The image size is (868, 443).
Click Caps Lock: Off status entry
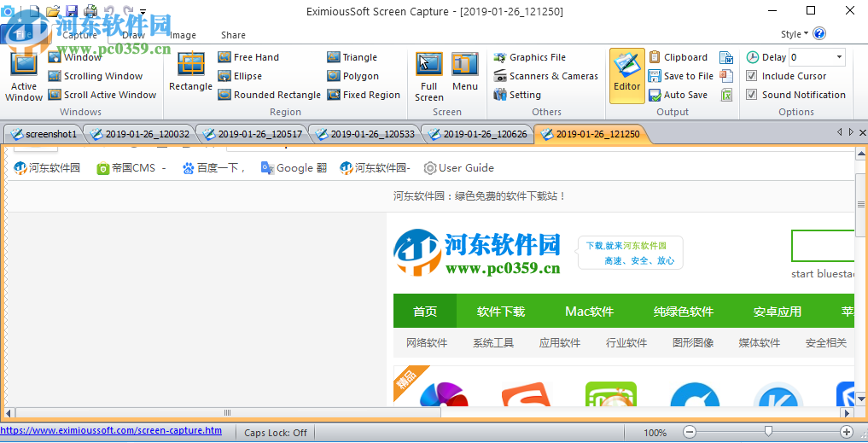tap(275, 433)
